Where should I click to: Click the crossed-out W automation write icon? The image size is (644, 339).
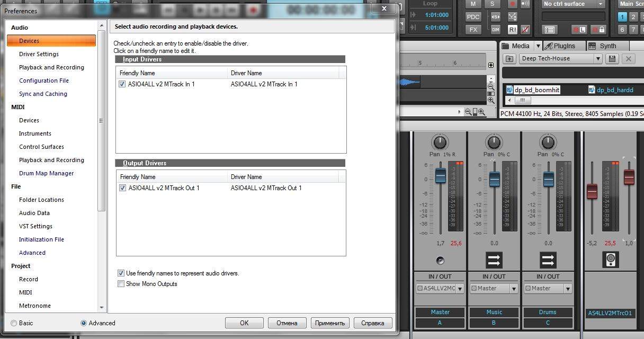[x=525, y=30]
